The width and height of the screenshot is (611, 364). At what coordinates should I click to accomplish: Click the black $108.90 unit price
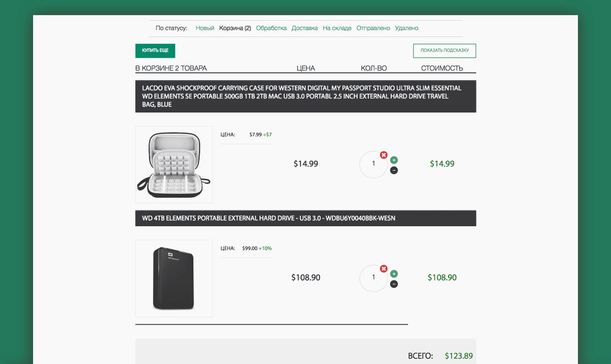[305, 278]
